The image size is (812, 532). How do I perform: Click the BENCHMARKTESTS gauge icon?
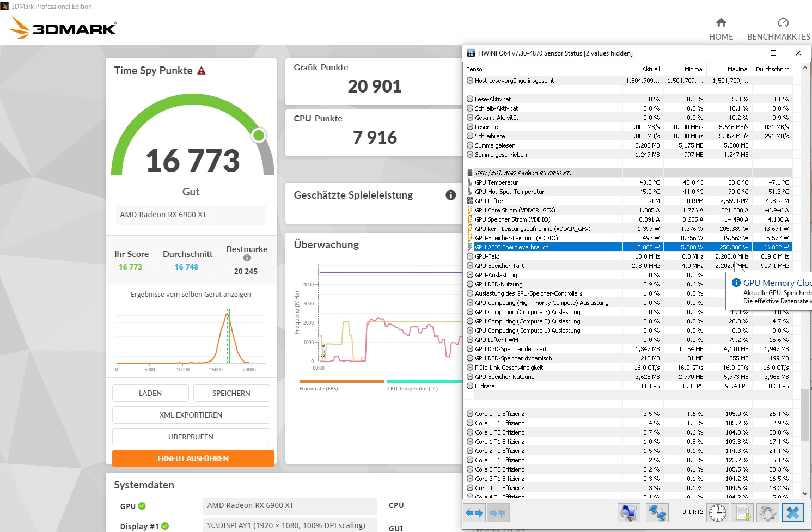pyautogui.click(x=783, y=22)
